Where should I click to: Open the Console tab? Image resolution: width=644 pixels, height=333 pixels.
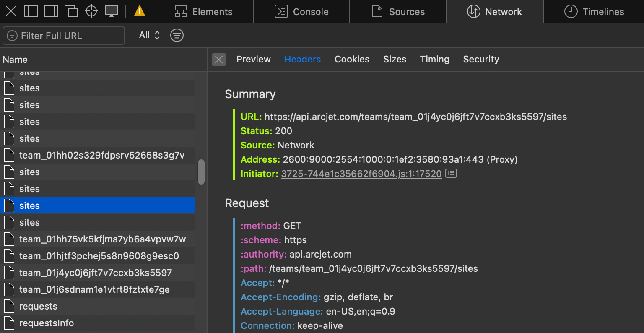pyautogui.click(x=301, y=12)
